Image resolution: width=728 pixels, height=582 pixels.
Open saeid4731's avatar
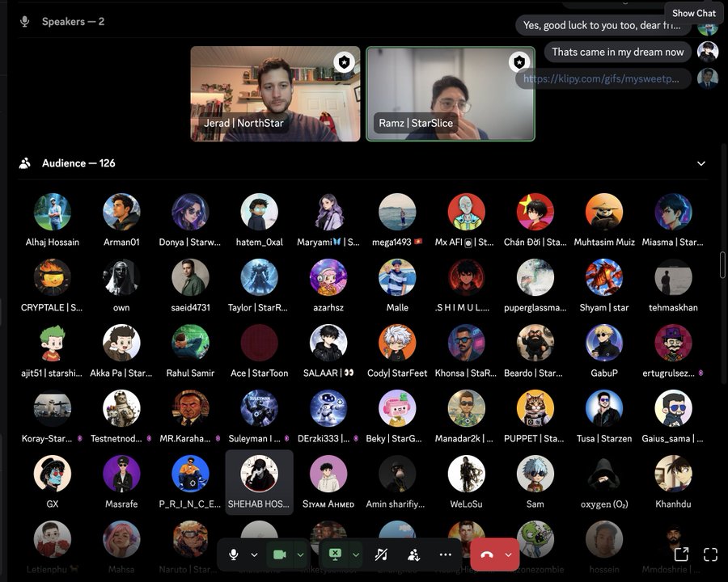[x=190, y=277]
